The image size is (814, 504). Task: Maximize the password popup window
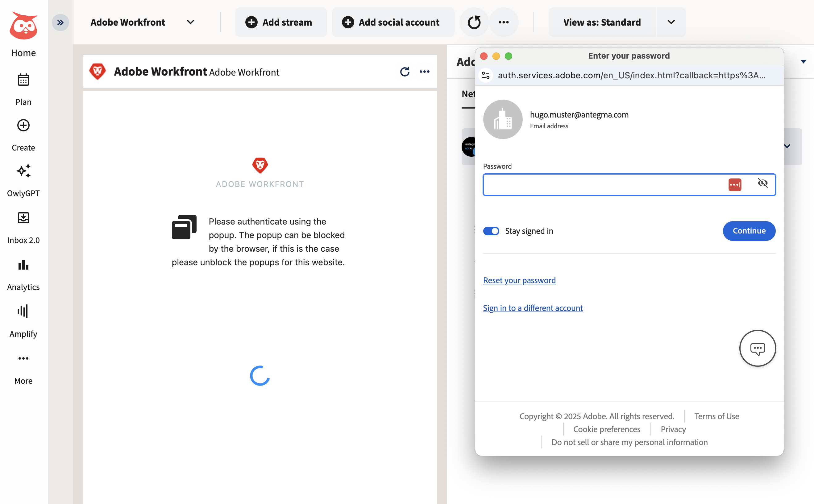pos(509,56)
